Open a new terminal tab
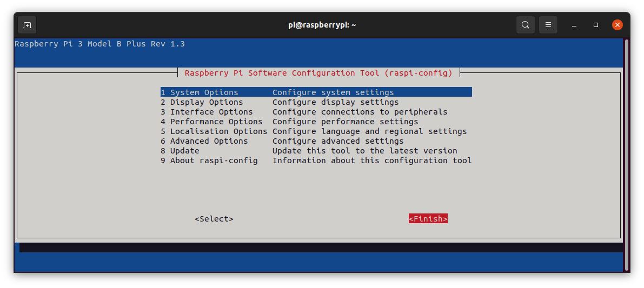Viewport: 644px width, 288px height. tap(27, 25)
